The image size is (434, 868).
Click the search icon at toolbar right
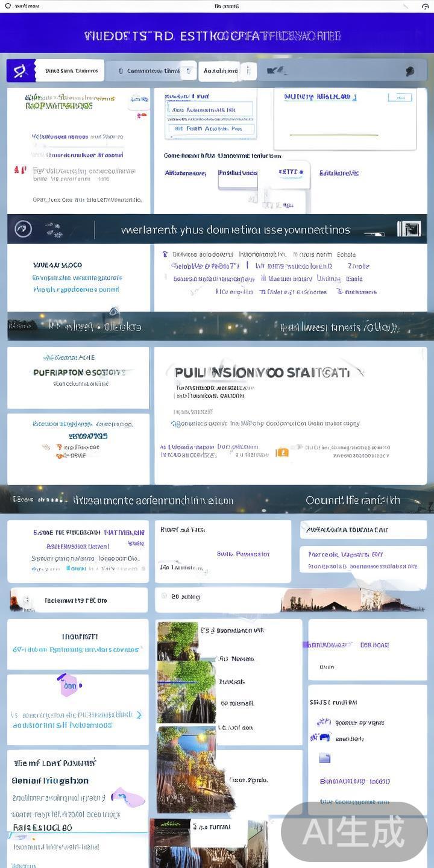coord(410,71)
